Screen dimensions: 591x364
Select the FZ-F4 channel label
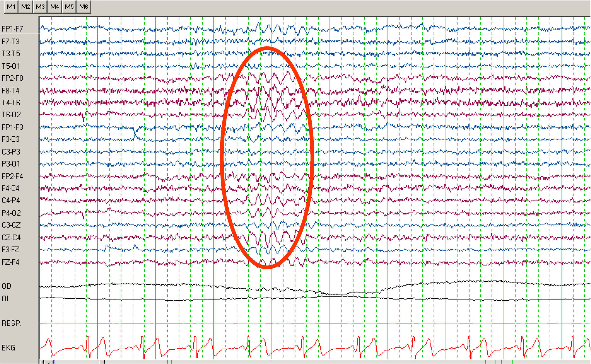(10, 262)
